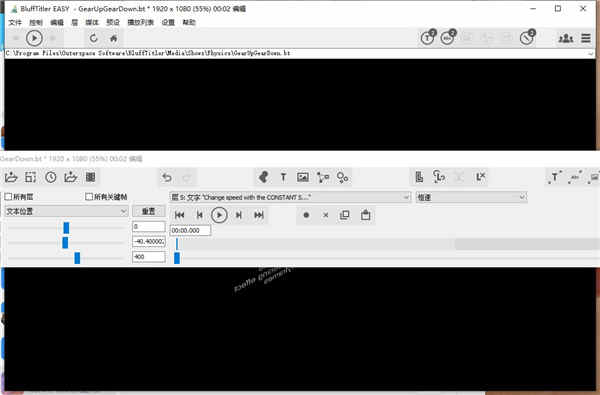Viewport: 600px width, 395px height.
Task: Paste keyframe with clipboard icon
Action: coord(365,215)
